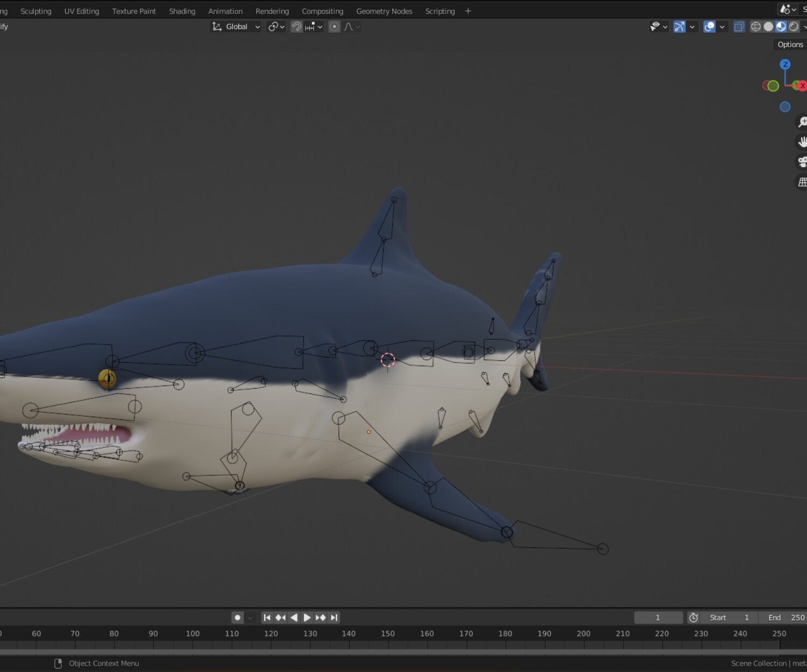The image size is (807, 672).
Task: Switch to perspective/orthographic grid icon
Action: (x=802, y=182)
